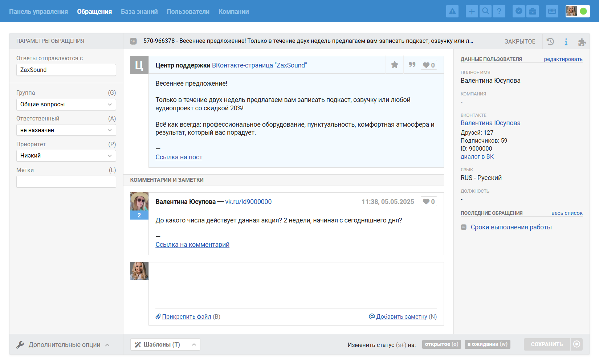This screenshot has height=364, width=599.
Task: Open Валентина Юсупова VK profile link
Action: point(490,123)
